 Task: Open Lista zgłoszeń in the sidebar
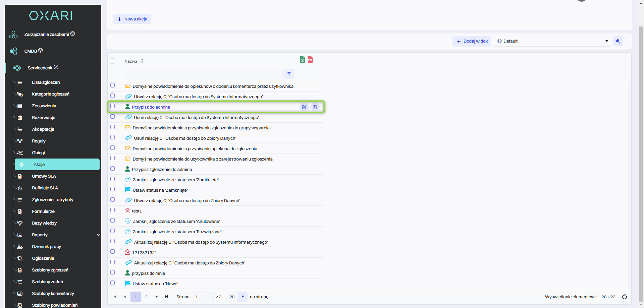[46, 82]
